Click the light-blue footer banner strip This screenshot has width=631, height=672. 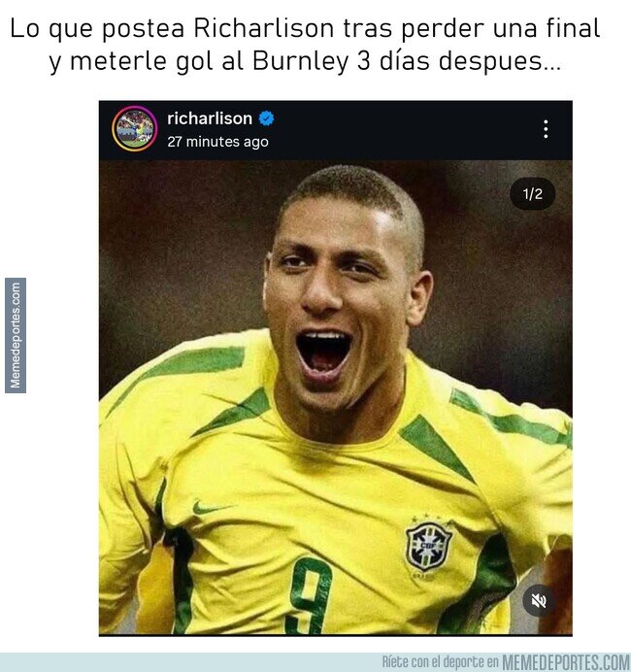[x=315, y=662]
